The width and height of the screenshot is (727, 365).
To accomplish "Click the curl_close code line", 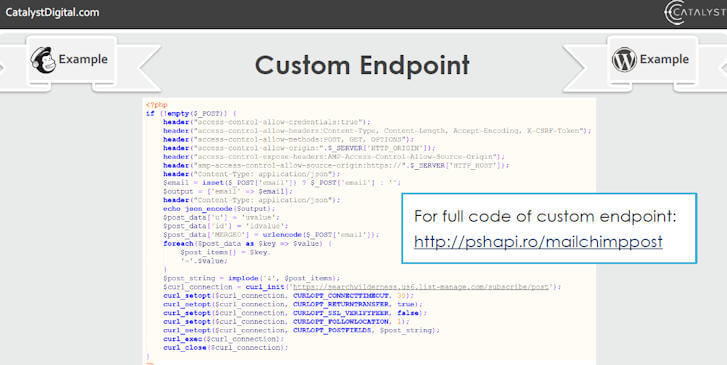I will coord(225,347).
